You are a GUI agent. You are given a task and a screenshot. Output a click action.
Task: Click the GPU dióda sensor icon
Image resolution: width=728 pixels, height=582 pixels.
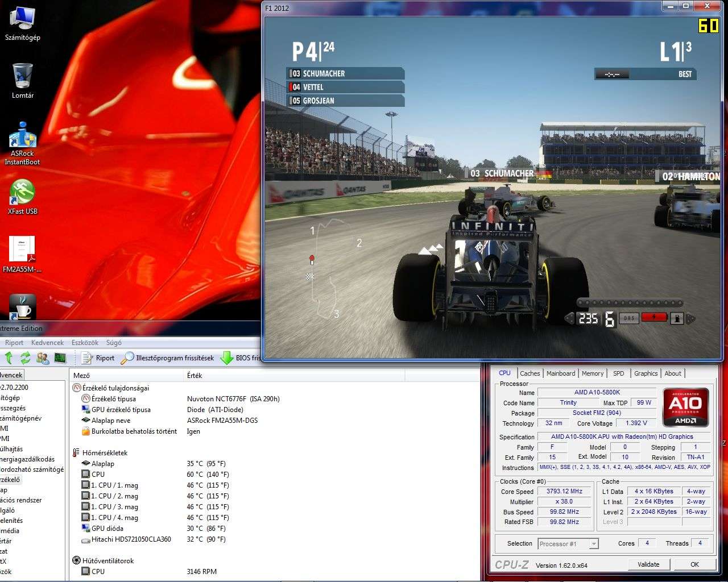86,528
